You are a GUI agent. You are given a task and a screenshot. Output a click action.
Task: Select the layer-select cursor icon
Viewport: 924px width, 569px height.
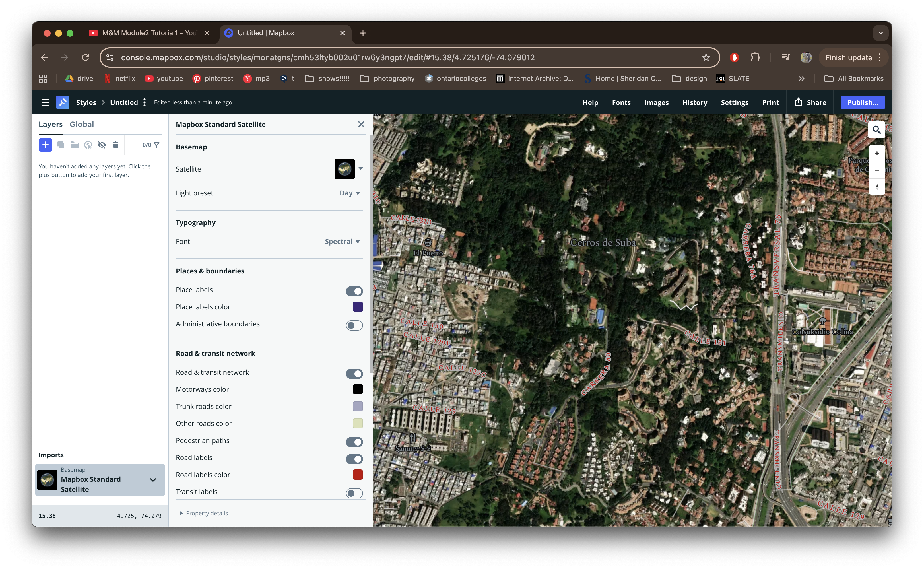point(88,145)
